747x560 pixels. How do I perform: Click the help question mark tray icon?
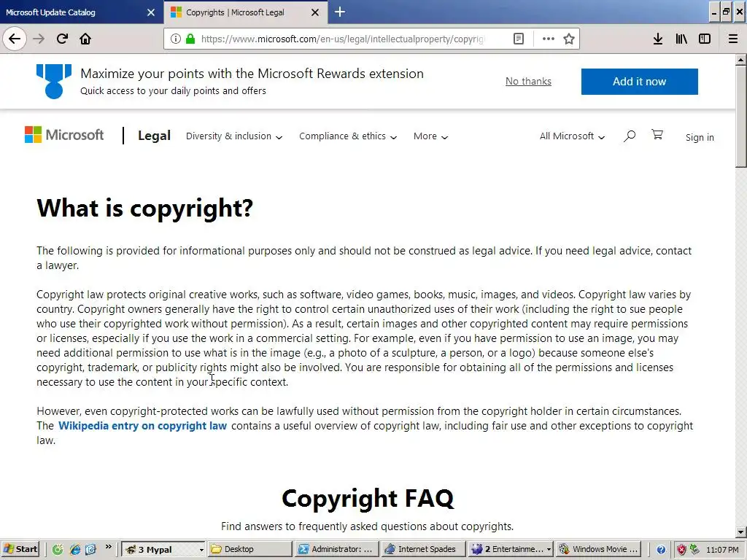coord(661,550)
